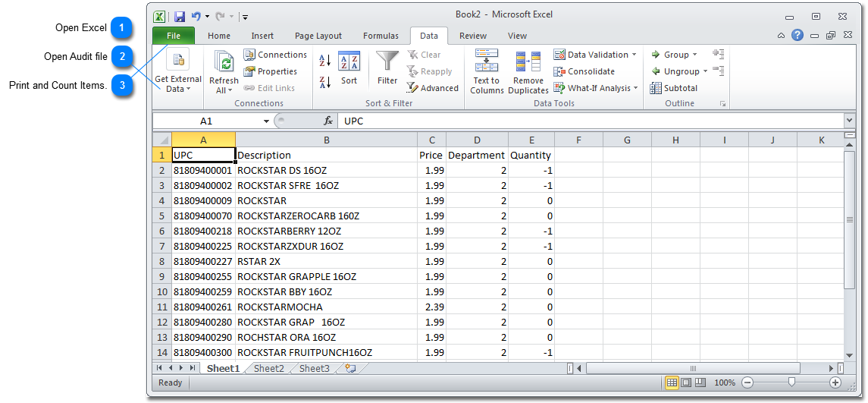Customize Quick Access Toolbar dropdown
Viewport: 868px width, 403px height.
point(245,17)
